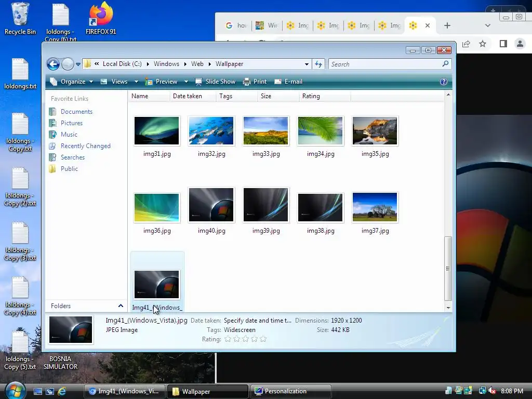Launch Internet Explorer from quick launch

click(62, 391)
